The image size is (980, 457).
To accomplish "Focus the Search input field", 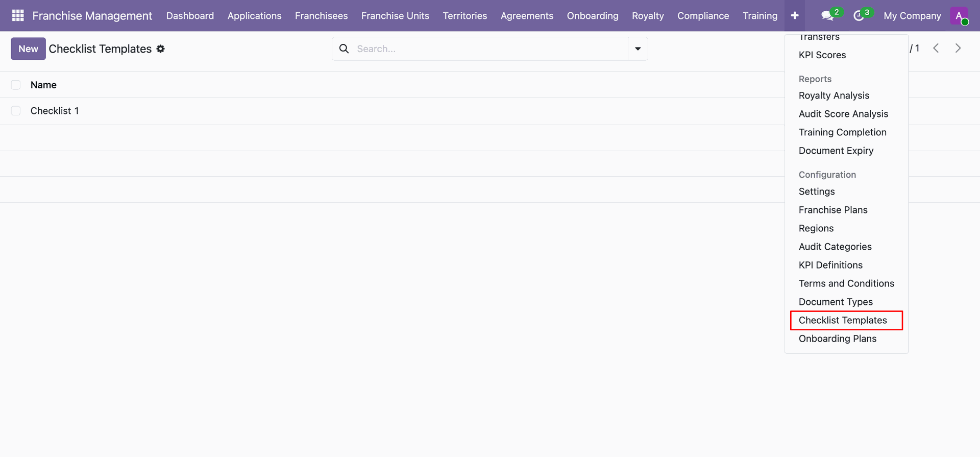I will coord(490,49).
